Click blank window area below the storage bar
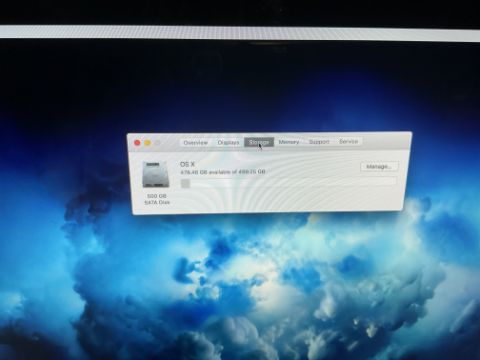Viewport: 480px width, 360px height. 283,199
